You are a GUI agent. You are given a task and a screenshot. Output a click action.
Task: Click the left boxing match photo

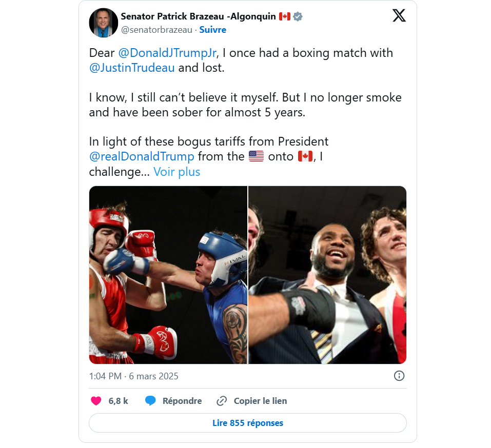click(x=168, y=275)
